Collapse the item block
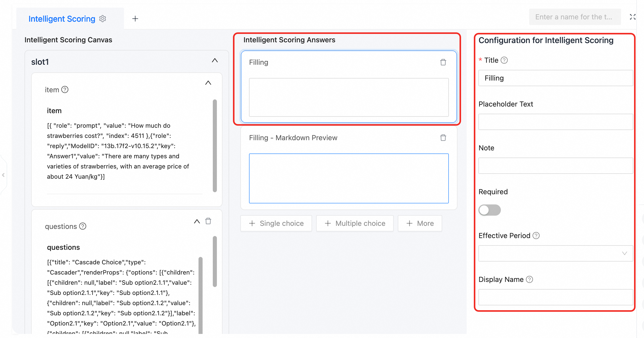 (x=208, y=83)
